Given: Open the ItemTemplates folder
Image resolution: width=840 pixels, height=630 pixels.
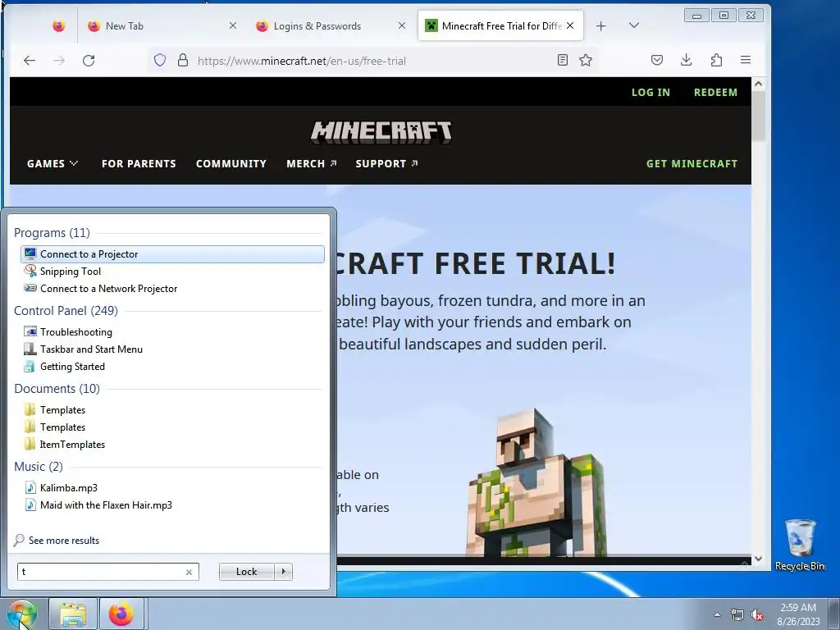Looking at the screenshot, I should coord(172,444).
